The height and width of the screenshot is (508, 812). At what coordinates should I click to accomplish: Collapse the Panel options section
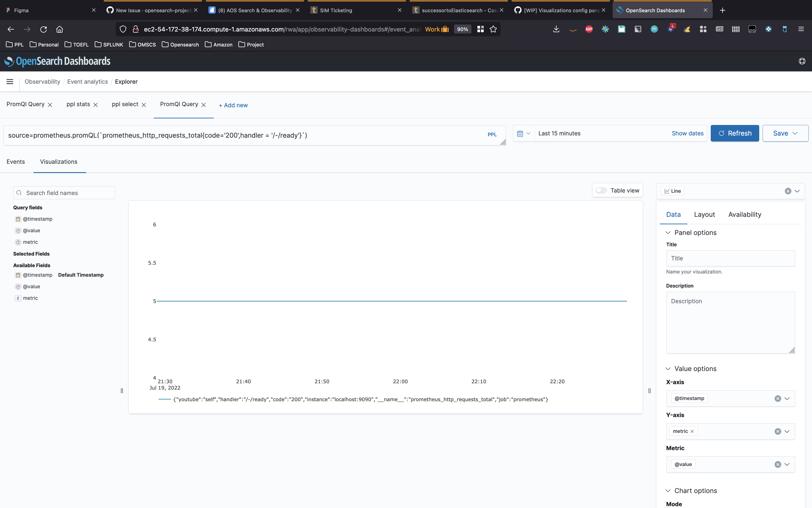[668, 232]
